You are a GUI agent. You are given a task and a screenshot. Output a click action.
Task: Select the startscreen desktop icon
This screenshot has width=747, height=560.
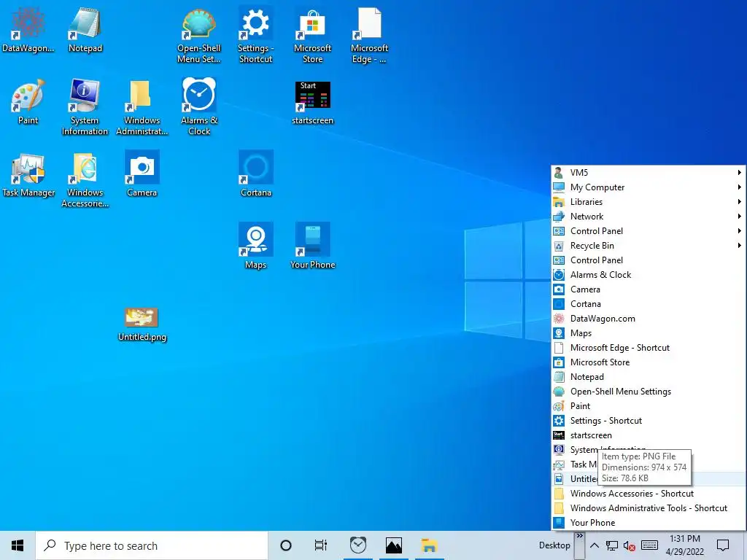coord(312,102)
